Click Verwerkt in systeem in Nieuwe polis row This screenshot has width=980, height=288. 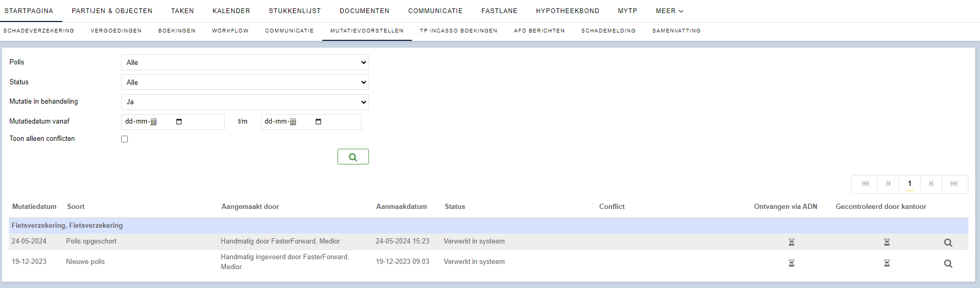pos(474,262)
